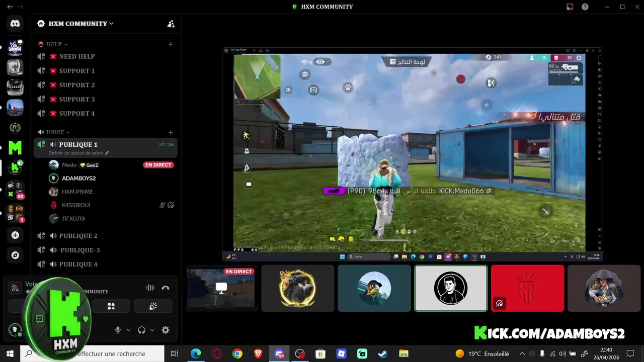
Task: Open the Brave browser taskbar icon
Action: pos(258,354)
